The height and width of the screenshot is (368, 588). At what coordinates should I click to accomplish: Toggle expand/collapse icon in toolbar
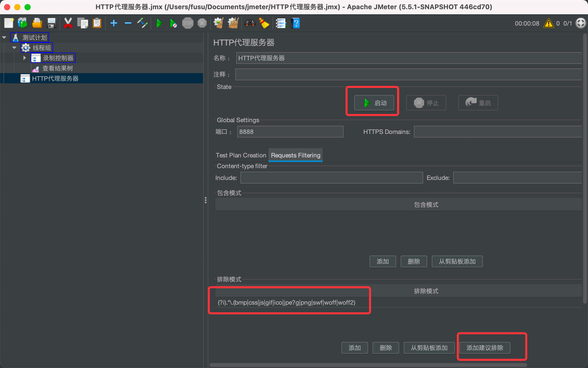pos(142,23)
